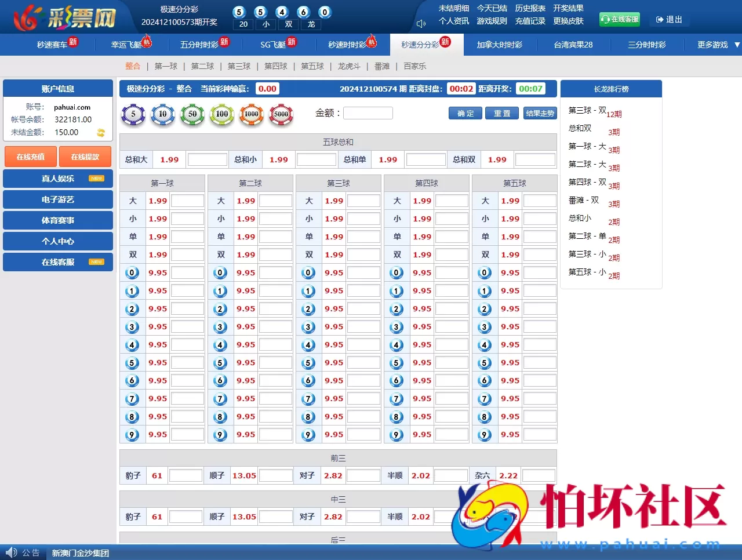Select 双 bet under 第二球
742x560 pixels.
[x=220, y=254]
